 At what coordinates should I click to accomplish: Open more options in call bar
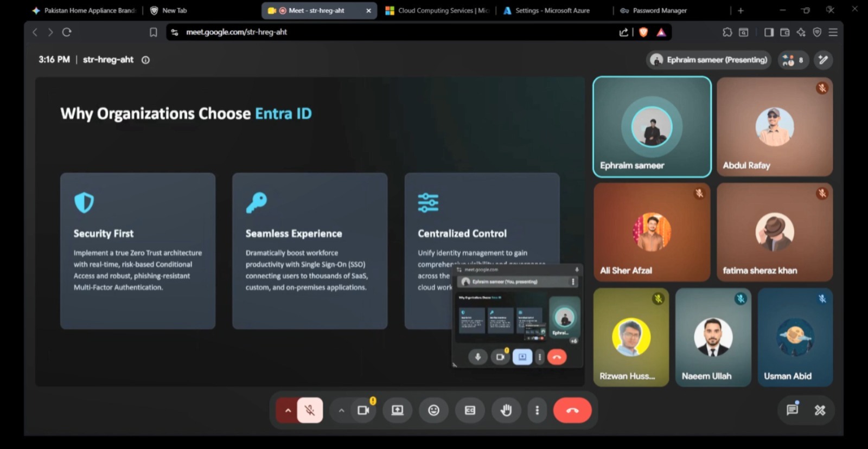click(x=537, y=410)
